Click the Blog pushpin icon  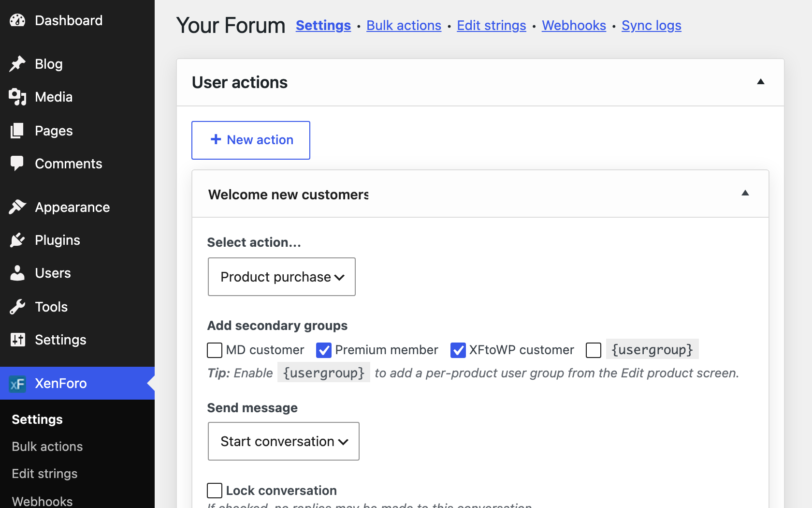pos(17,64)
